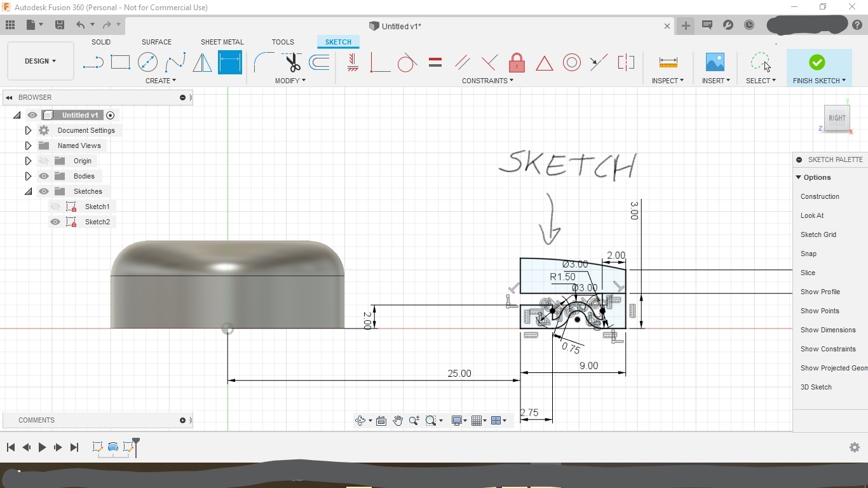Open the DESIGN workspace dropdown

tap(41, 61)
